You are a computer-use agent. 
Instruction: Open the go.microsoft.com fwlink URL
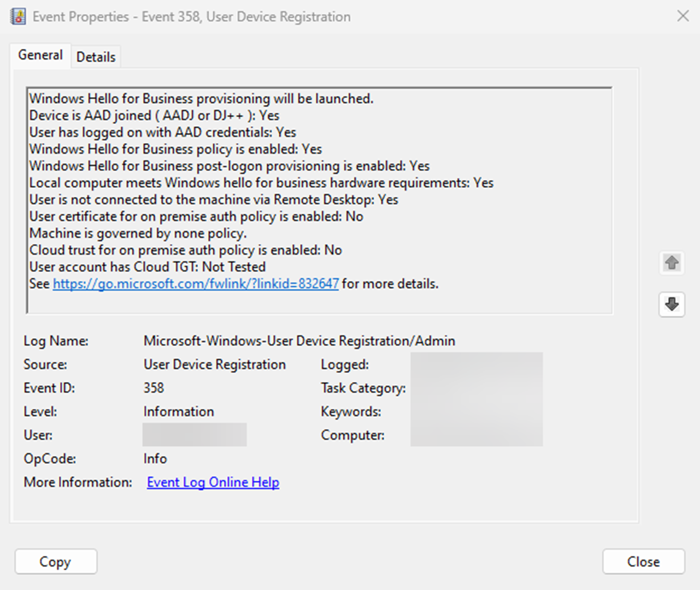point(196,284)
